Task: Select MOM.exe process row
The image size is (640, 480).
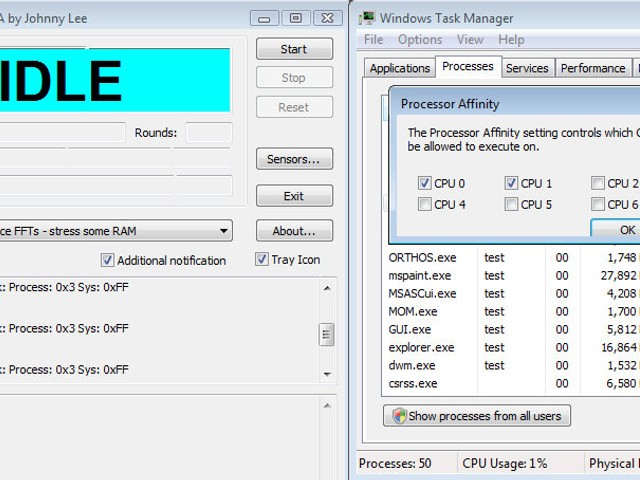Action: [512, 311]
